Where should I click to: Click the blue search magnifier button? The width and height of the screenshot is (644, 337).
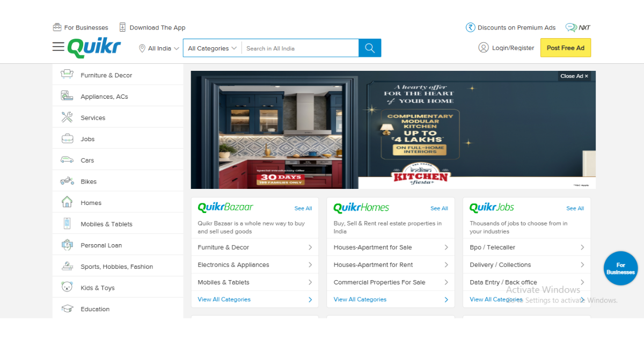click(x=370, y=48)
